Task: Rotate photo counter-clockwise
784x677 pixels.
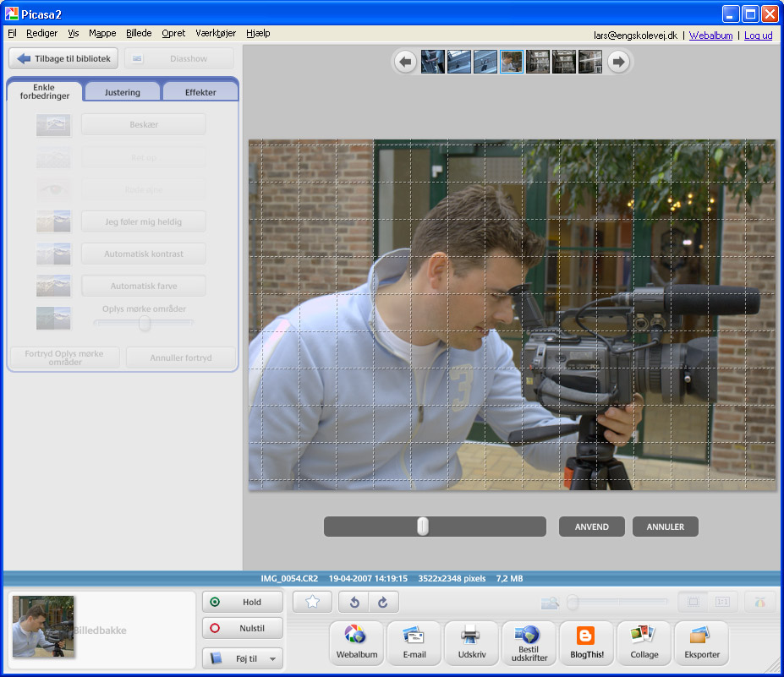Action: point(354,602)
